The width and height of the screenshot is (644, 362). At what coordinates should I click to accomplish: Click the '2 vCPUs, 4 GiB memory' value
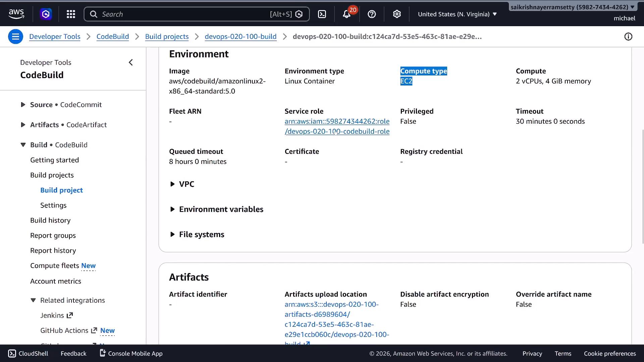click(x=553, y=81)
